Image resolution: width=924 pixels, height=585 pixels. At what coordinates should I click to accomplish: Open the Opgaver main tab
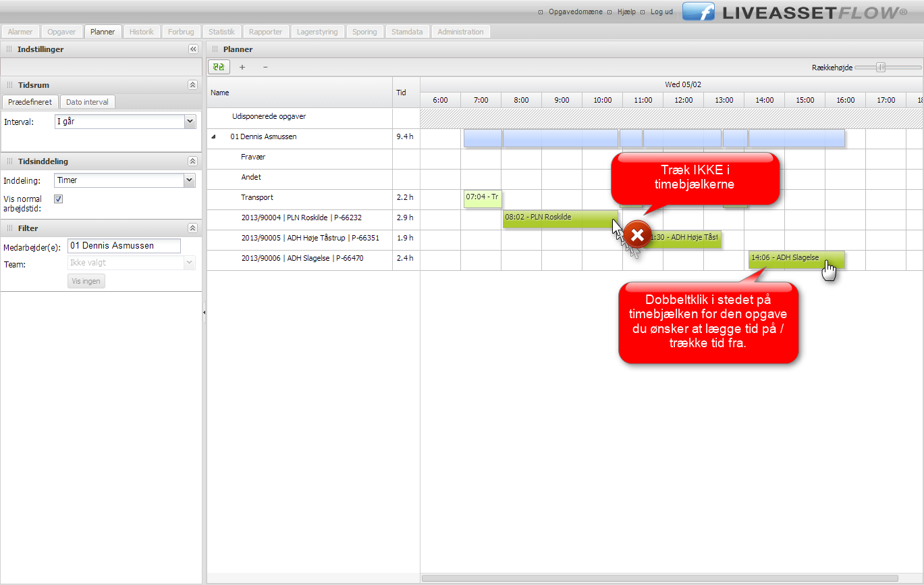tap(62, 32)
